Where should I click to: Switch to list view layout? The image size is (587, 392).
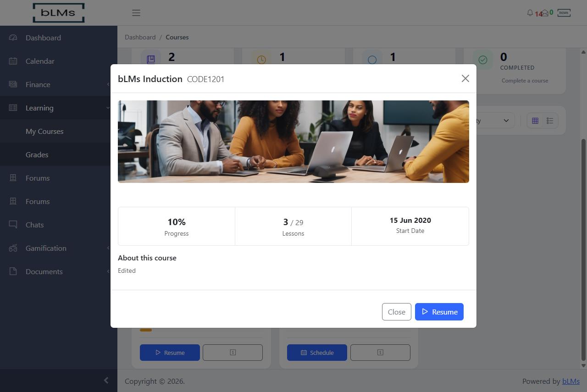click(550, 121)
